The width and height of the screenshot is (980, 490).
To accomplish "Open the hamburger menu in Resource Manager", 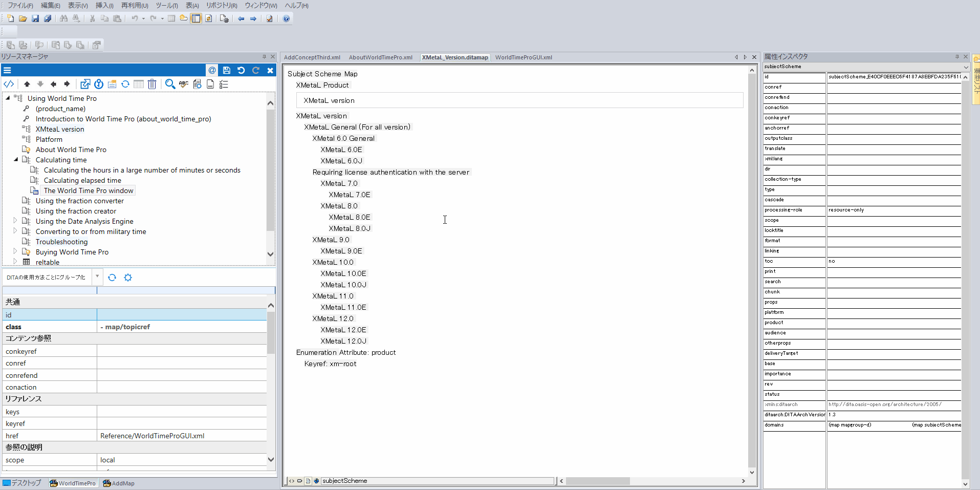I will 7,70.
